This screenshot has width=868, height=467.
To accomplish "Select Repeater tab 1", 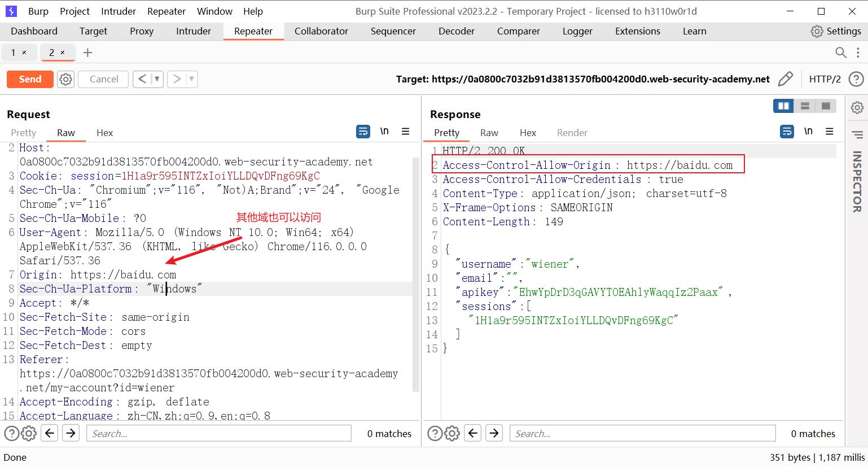I will [19, 53].
